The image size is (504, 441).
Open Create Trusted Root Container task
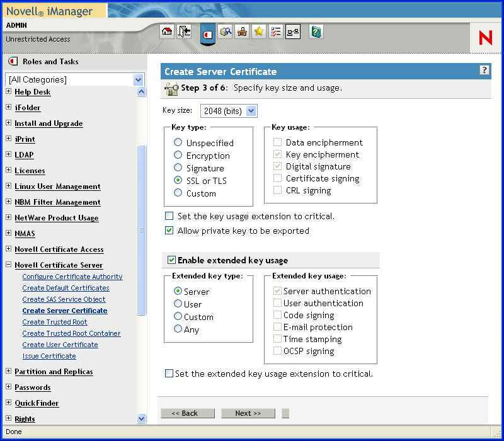[71, 333]
